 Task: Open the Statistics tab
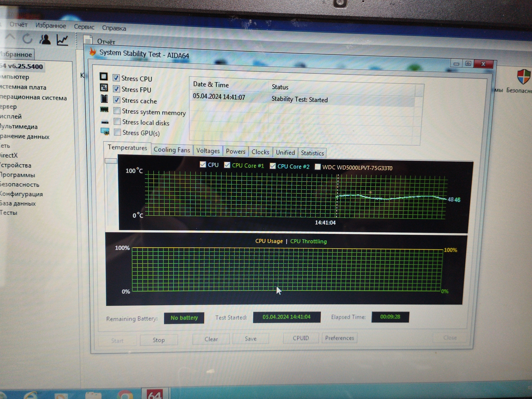point(312,153)
